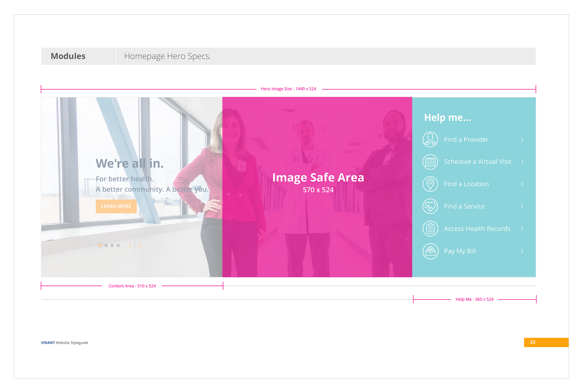Click the chevron beside Find a Service
Viewport: 582px width, 392px height.
click(x=522, y=206)
